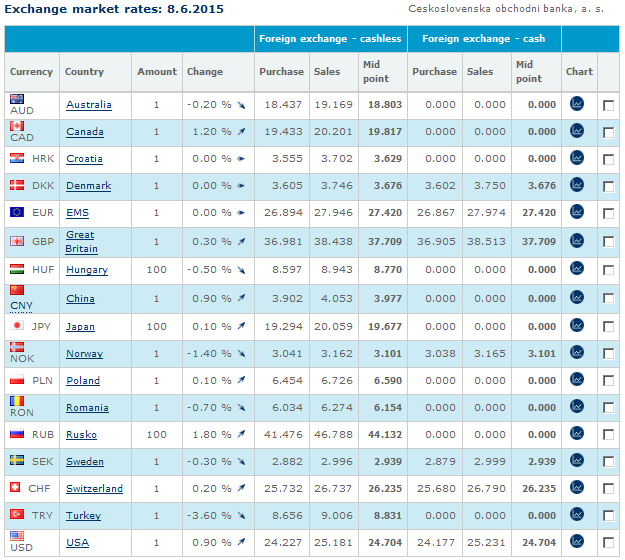Open the chart icon for Canada CAD
This screenshot has width=625, height=560.
coord(577,131)
